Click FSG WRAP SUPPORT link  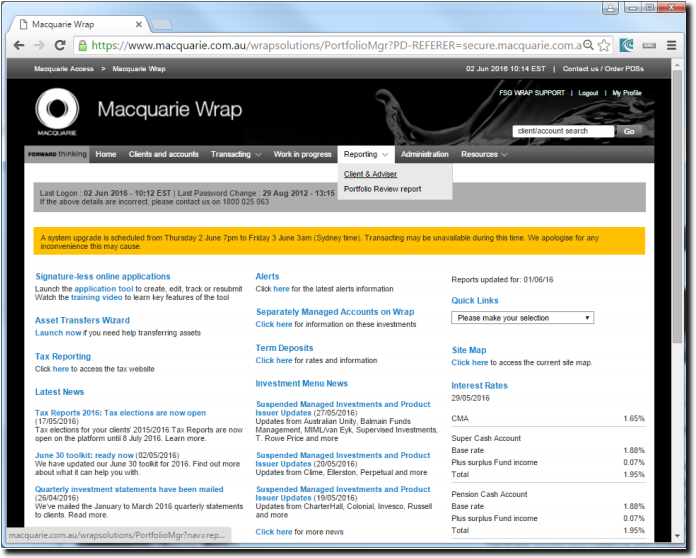click(532, 93)
